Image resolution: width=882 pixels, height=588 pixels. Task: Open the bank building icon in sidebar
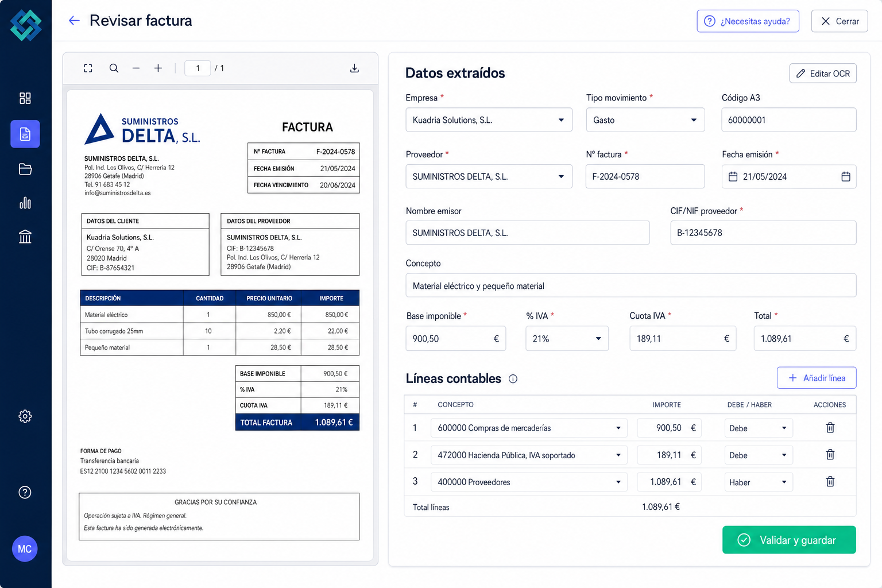(x=25, y=237)
